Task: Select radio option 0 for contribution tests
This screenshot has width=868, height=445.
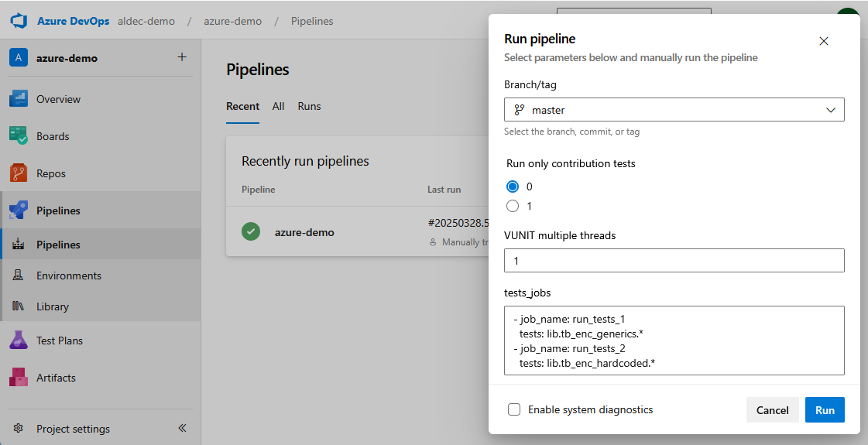Action: (513, 187)
